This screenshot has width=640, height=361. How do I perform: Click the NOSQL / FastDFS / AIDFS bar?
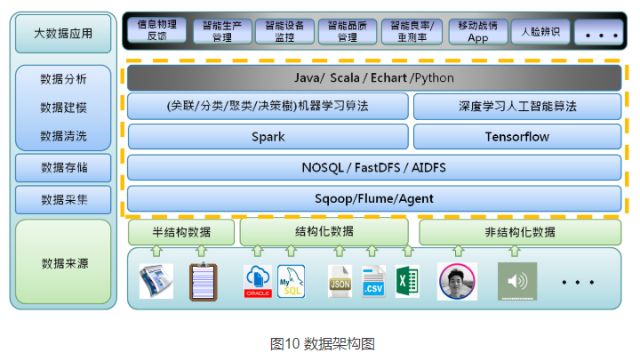point(374,167)
